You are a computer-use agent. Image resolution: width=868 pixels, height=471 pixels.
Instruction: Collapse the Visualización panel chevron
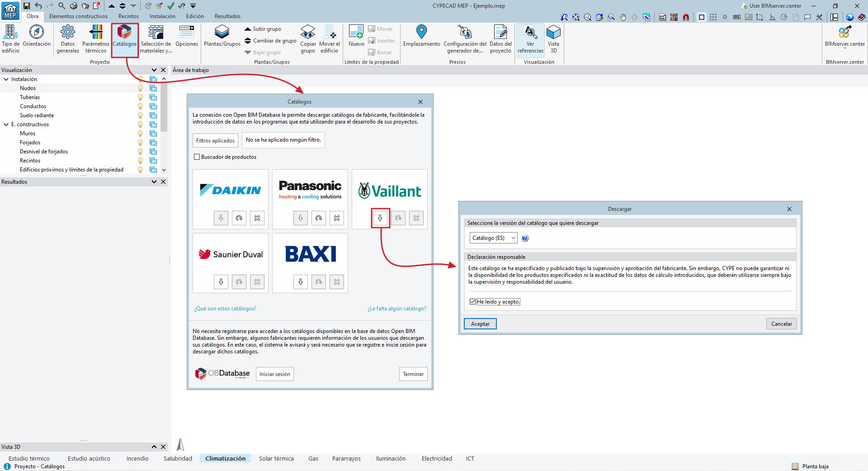coord(154,70)
